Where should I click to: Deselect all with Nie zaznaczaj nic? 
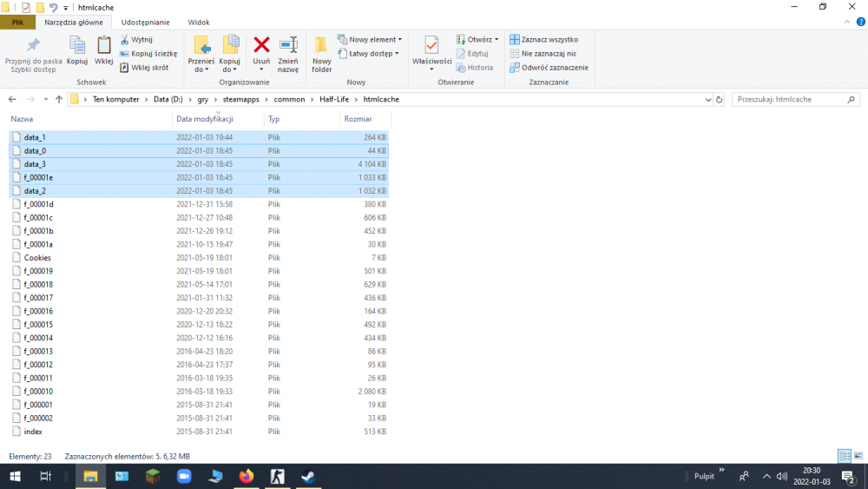(x=543, y=53)
